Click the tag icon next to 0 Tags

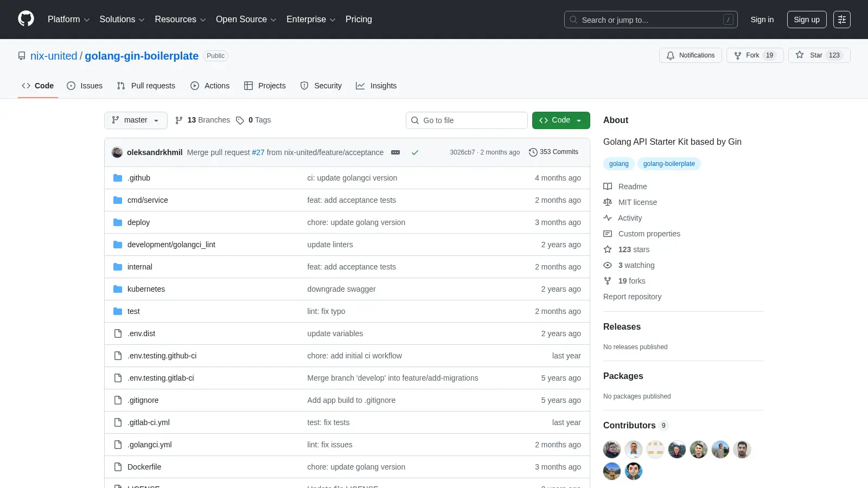[240, 120]
